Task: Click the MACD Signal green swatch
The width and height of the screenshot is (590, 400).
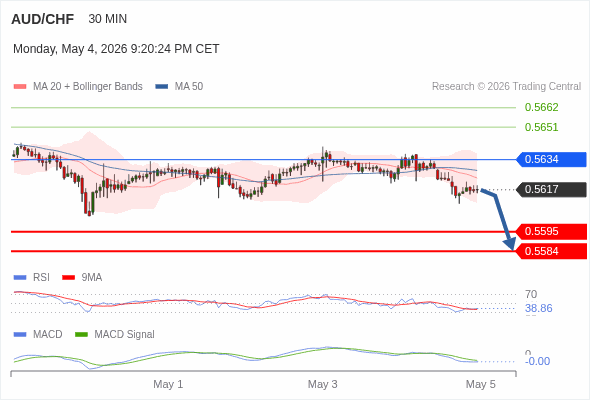Action: coord(81,335)
